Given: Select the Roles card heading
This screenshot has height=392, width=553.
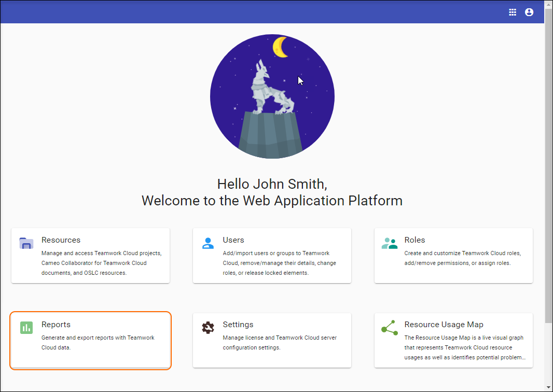Looking at the screenshot, I should (x=414, y=240).
